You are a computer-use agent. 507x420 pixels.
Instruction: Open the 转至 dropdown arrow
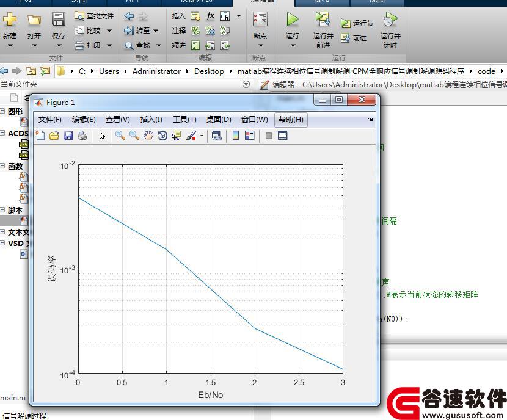point(156,31)
